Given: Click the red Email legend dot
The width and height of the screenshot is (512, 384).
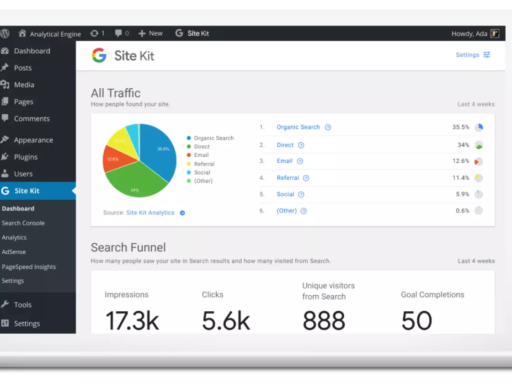Looking at the screenshot, I should coord(189,155).
